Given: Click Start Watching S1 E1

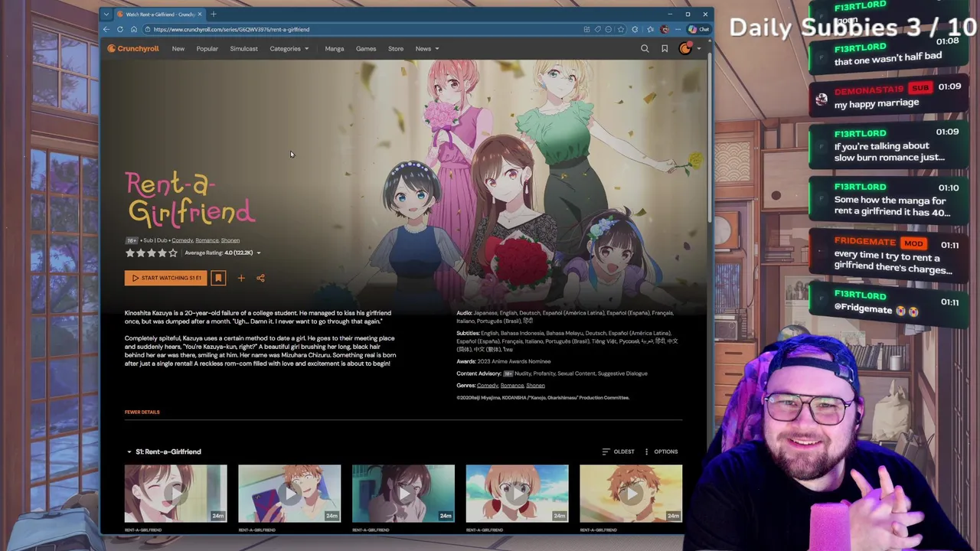Looking at the screenshot, I should tap(165, 278).
